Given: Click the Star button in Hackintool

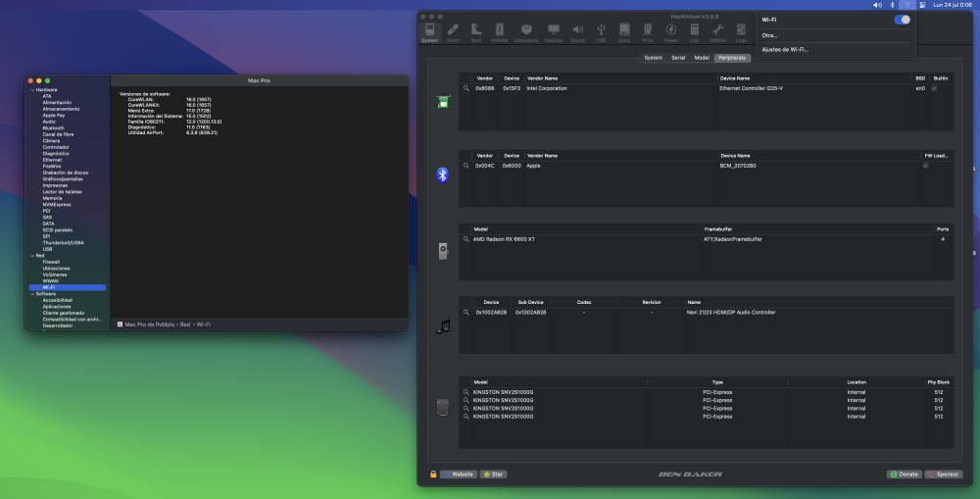Looking at the screenshot, I should (493, 474).
